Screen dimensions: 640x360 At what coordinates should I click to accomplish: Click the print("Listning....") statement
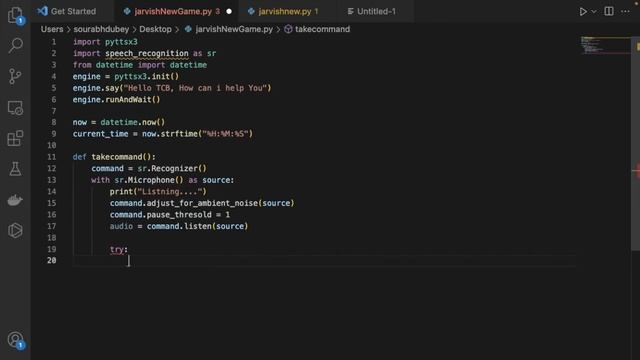click(158, 191)
